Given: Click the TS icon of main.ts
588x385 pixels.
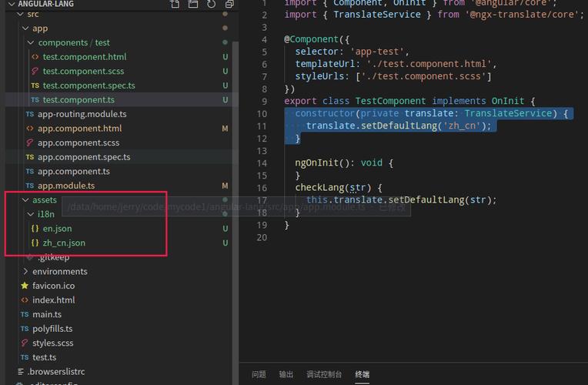Looking at the screenshot, I should coord(25,314).
